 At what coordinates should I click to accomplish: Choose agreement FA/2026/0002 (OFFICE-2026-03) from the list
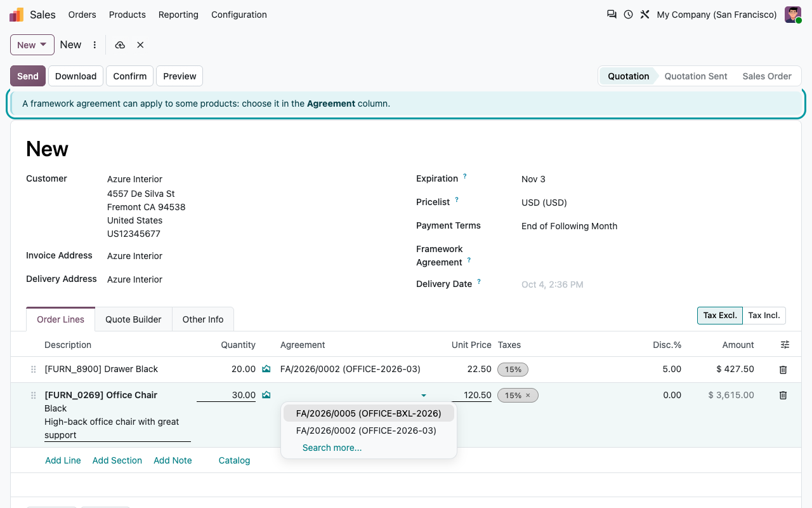369,431
